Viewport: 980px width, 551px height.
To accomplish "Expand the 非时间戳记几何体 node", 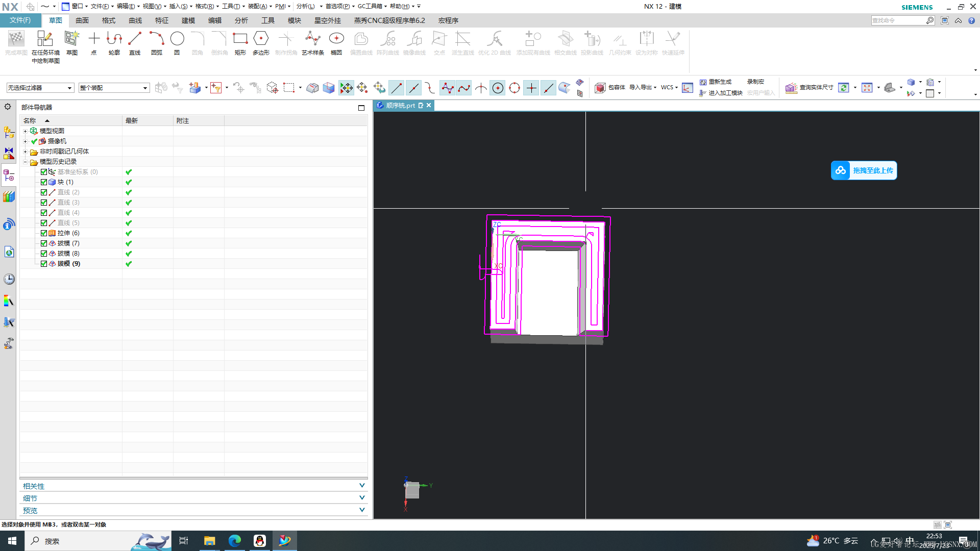I will [x=25, y=152].
